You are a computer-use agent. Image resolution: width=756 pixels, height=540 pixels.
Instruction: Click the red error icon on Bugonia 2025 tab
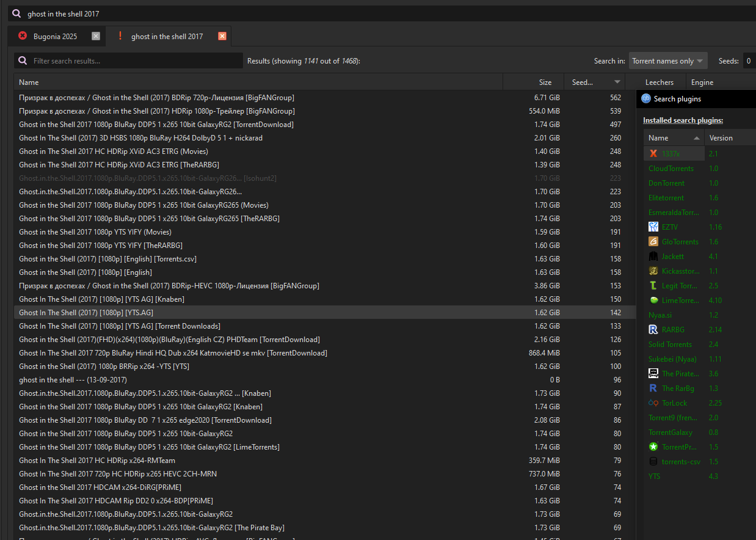pos(23,36)
